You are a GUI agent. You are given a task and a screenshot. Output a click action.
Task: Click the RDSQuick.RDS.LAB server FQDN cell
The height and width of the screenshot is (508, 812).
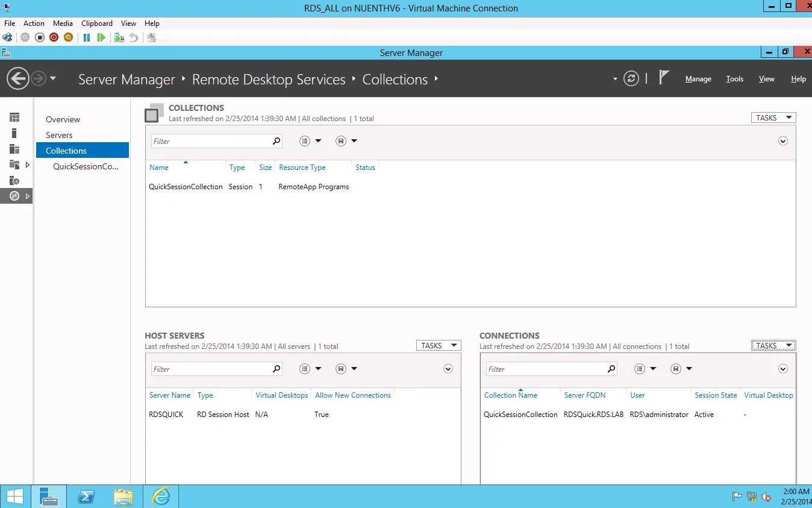click(593, 415)
